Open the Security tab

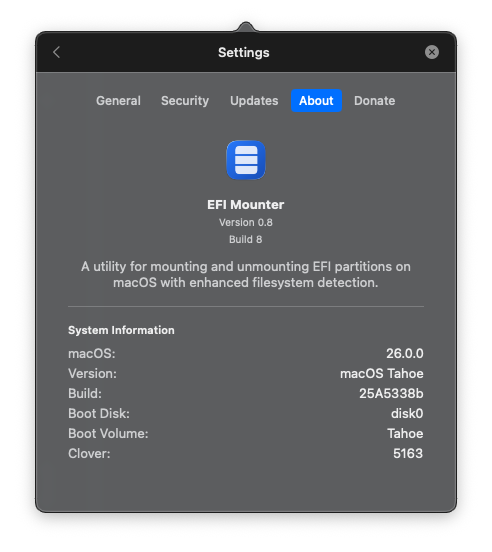click(x=185, y=101)
